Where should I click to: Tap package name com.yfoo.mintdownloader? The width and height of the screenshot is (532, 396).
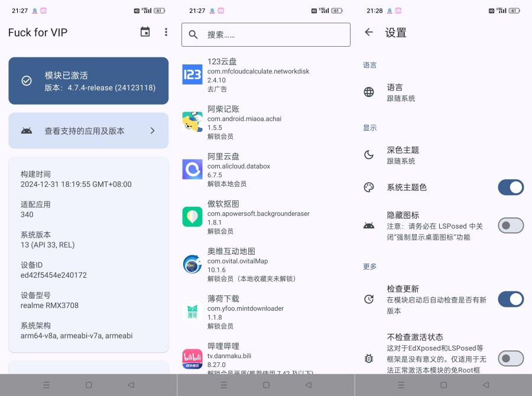point(246,309)
